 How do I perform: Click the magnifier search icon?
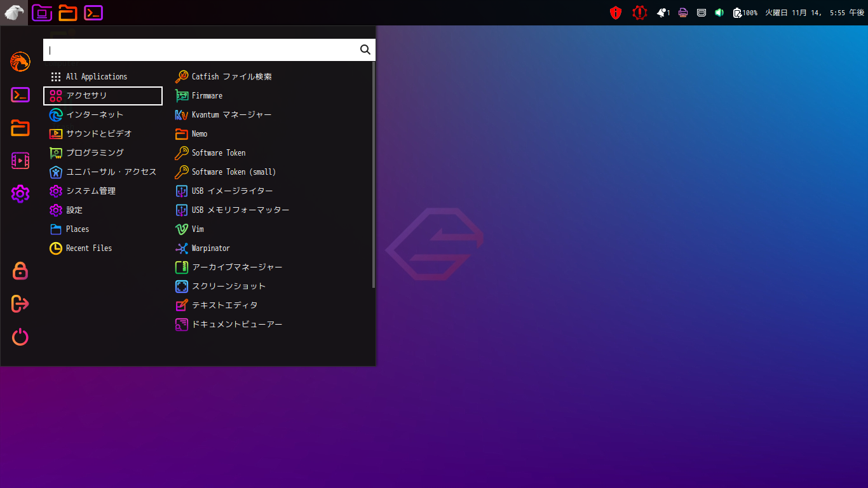pos(365,50)
